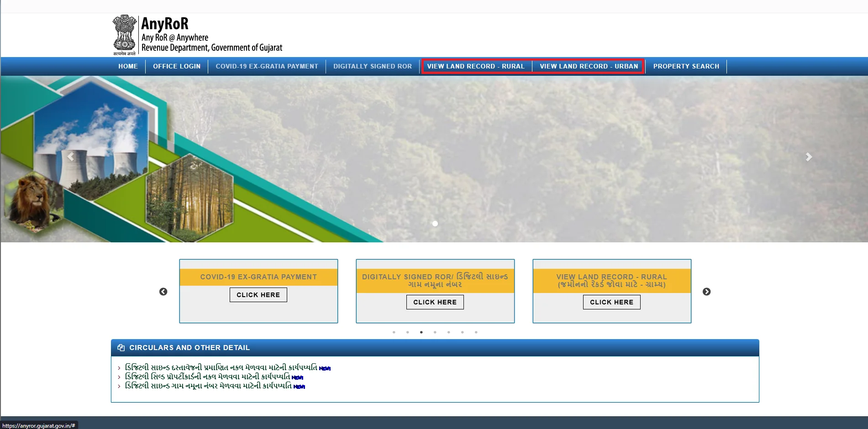
Task: Click the left arrow beside the COVID-19 card
Action: click(163, 292)
